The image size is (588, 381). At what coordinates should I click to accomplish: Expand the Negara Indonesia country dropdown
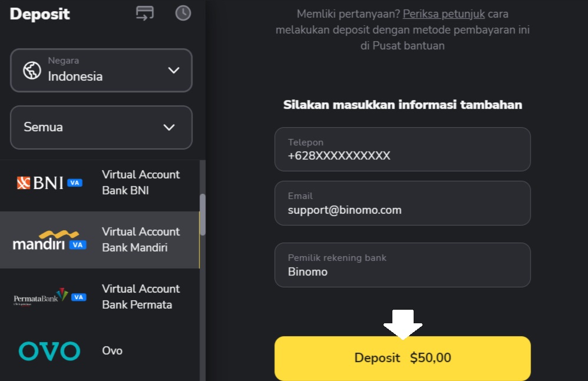[101, 70]
